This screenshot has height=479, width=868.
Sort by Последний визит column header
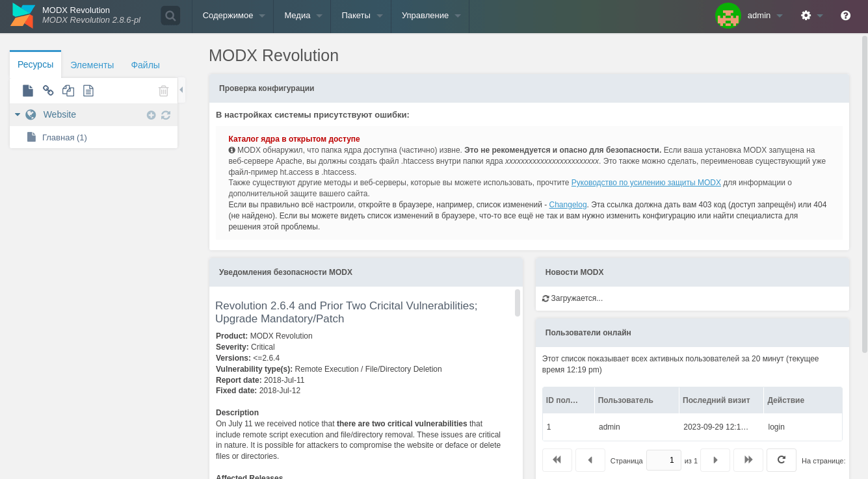pyautogui.click(x=721, y=400)
